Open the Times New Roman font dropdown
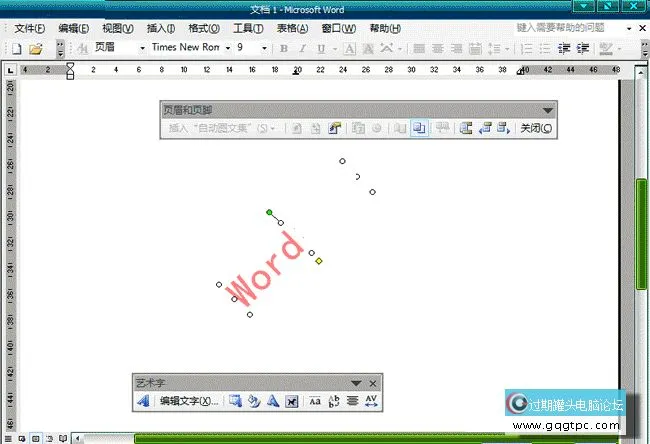This screenshot has height=444, width=650. (x=228, y=49)
